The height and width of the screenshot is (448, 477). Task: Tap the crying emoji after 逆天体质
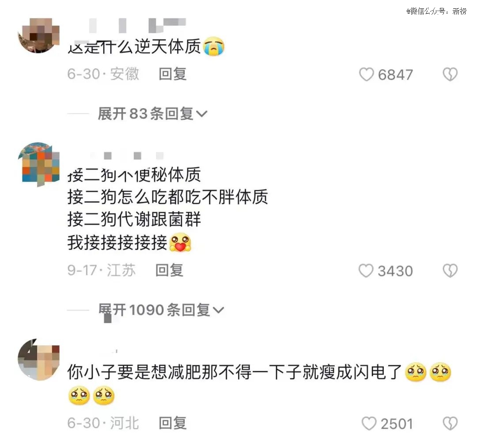coord(214,46)
